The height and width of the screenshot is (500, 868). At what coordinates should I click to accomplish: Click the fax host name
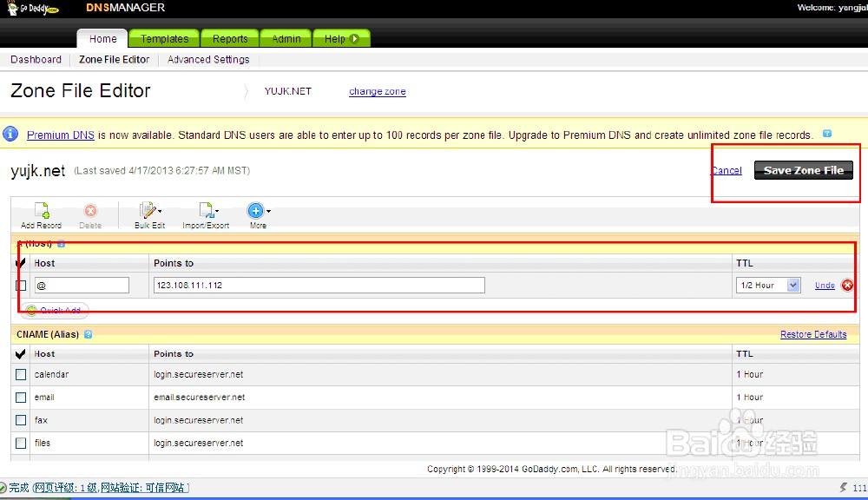click(x=41, y=420)
